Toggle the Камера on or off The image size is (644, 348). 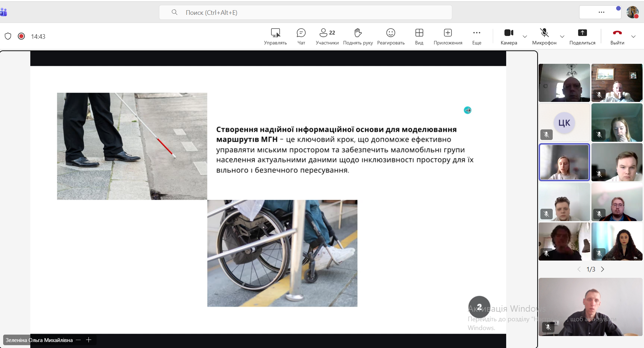(509, 36)
